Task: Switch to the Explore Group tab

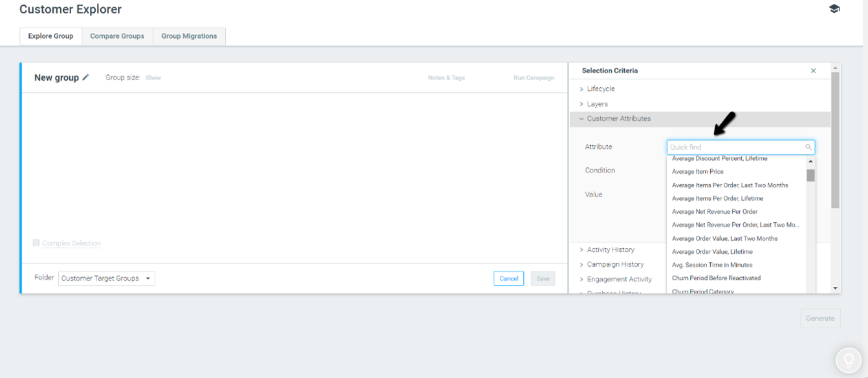Action: tap(50, 36)
